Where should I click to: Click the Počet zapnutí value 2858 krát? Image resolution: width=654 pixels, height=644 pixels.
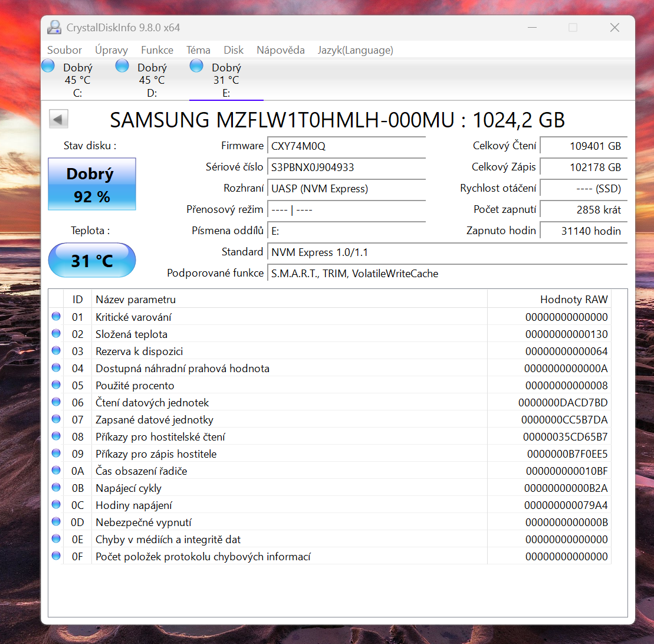pyautogui.click(x=584, y=210)
